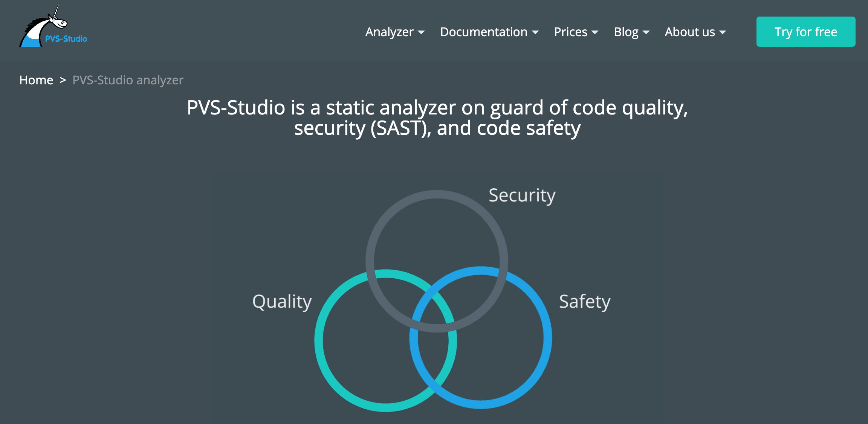Click the PVS-Studio analyzer breadcrumb link
Viewport: 868px width, 424px height.
128,80
